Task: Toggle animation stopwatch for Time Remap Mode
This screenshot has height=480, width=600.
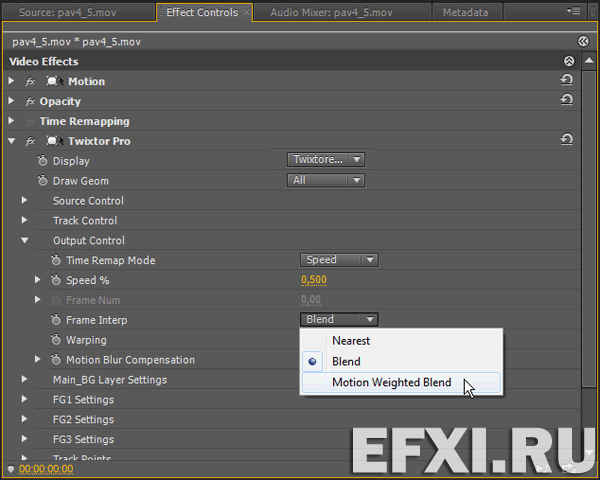Action: pos(56,260)
